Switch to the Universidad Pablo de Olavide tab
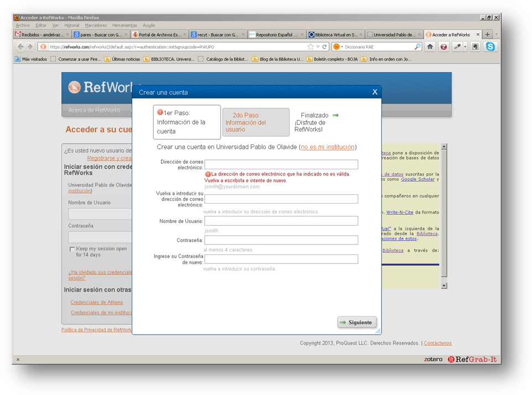This screenshot has width=532, height=395. [x=393, y=35]
